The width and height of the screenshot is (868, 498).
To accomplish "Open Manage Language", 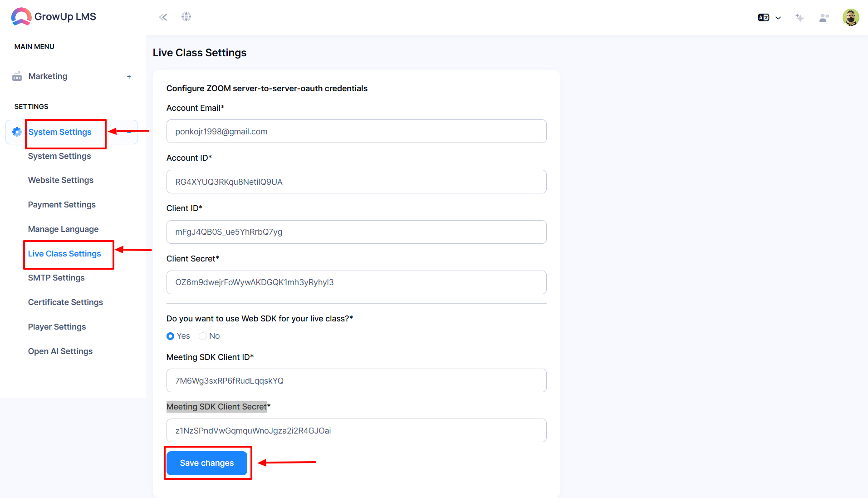I will pyautogui.click(x=64, y=229).
